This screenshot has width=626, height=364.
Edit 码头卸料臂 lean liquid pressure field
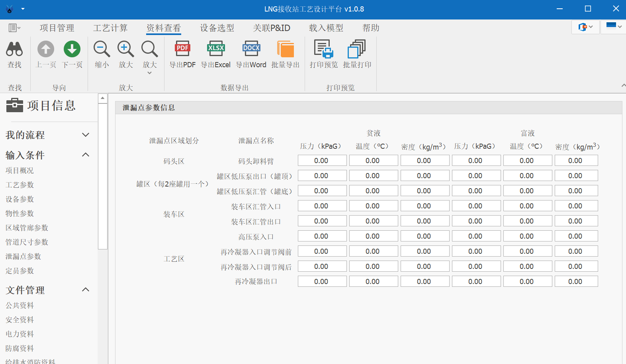322,161
